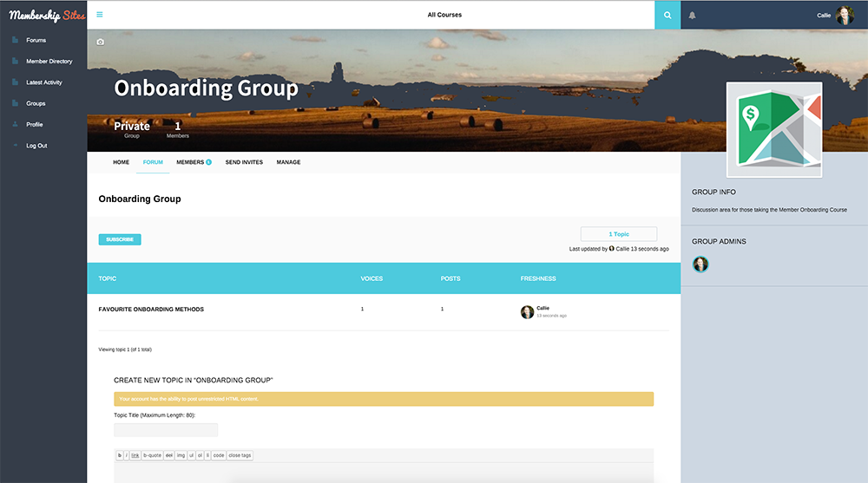The width and height of the screenshot is (868, 483).
Task: Click the Groups sidebar icon
Action: point(16,103)
